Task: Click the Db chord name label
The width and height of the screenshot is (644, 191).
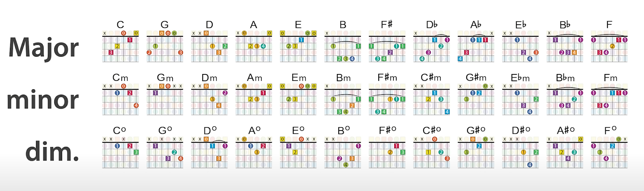Action: [x=432, y=25]
